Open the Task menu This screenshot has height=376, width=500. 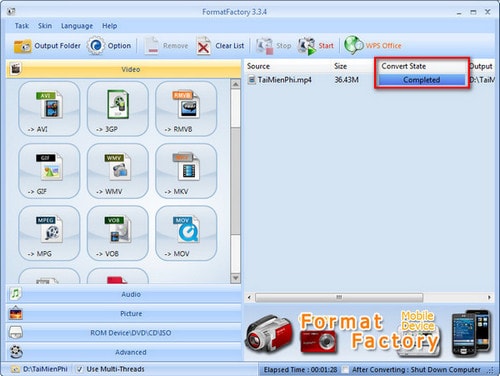pos(22,26)
